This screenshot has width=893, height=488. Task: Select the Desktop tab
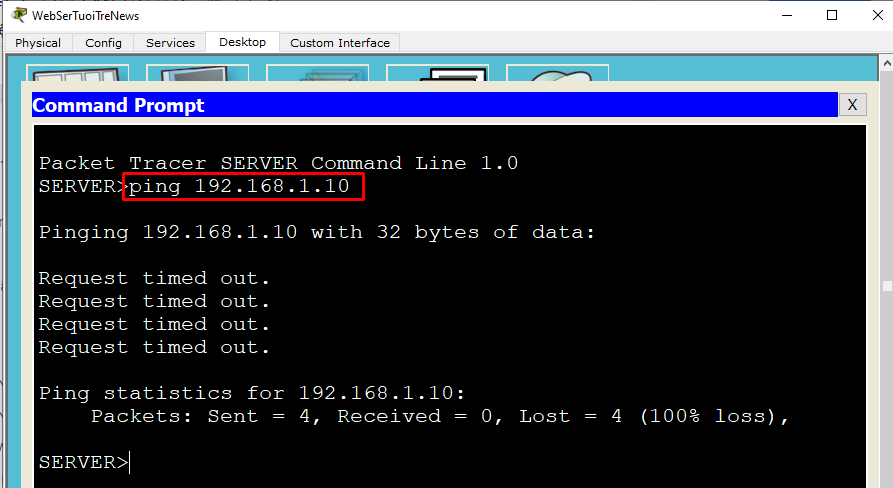[x=243, y=42]
